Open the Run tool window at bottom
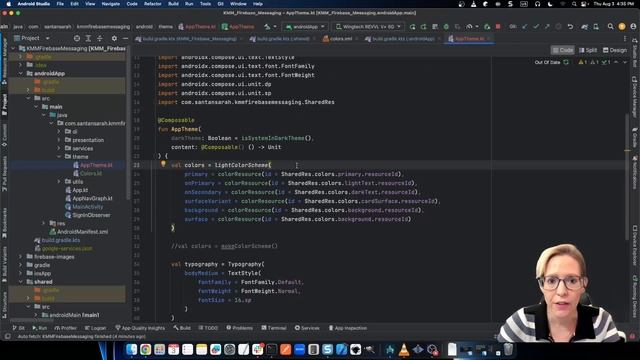Image resolution: width=640 pixels, height=360 pixels. point(40,328)
